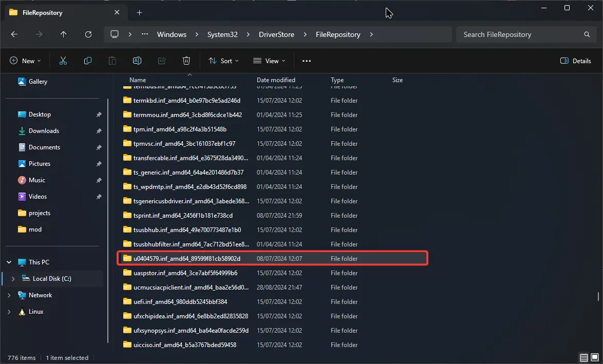
Task: Expand chevron after System32 breadcrumb
Action: point(248,34)
